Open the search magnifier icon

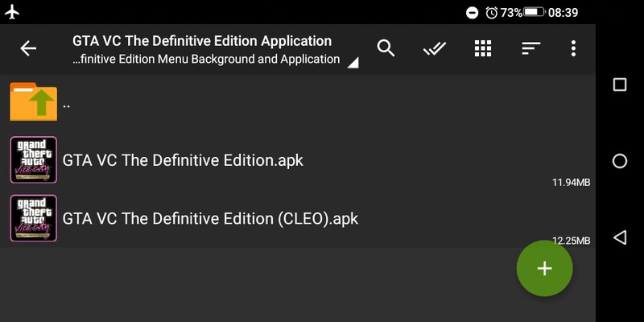pyautogui.click(x=386, y=48)
